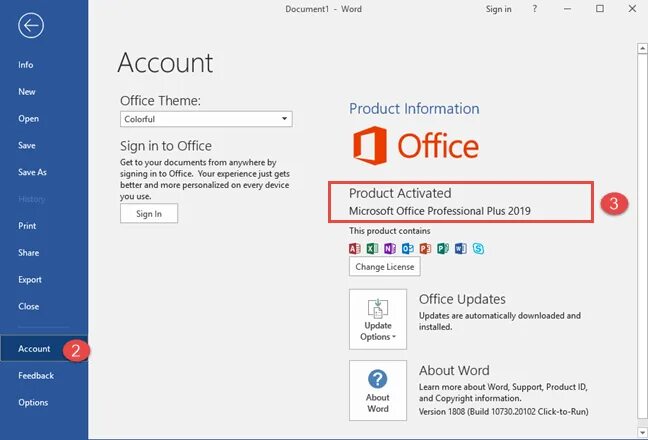Image resolution: width=648 pixels, height=440 pixels.
Task: Click the OneNote app icon
Action: pyautogui.click(x=390, y=248)
